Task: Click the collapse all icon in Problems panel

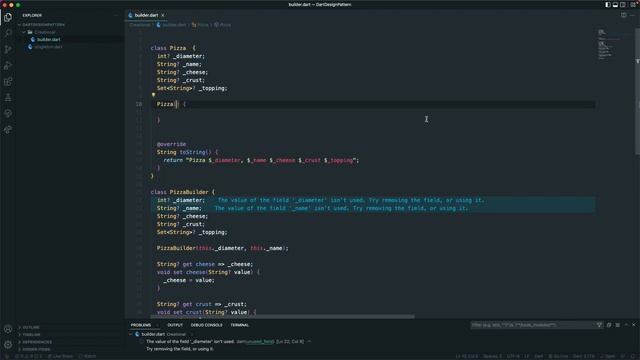Action: pyautogui.click(x=609, y=325)
